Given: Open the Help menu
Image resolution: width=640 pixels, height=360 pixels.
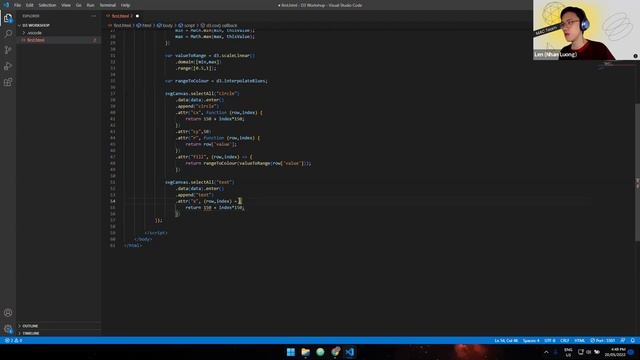Looking at the screenshot, I should pos(125,5).
